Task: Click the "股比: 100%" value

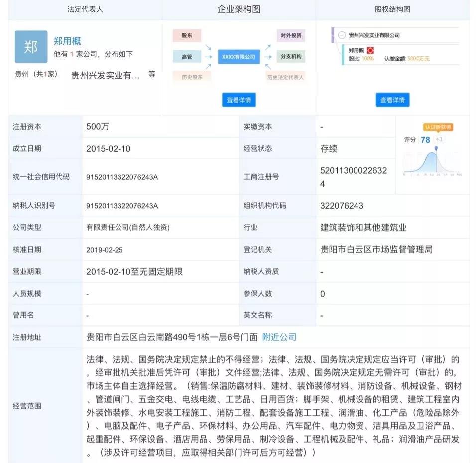Action: point(361,59)
